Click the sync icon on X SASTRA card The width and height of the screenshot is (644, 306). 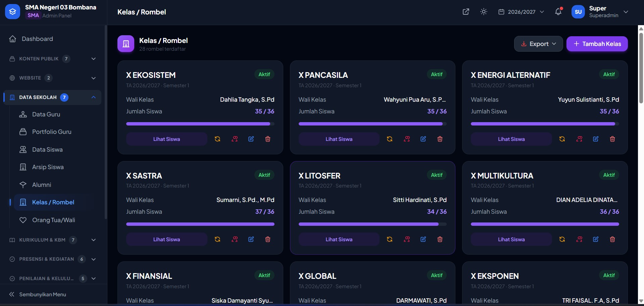point(217,239)
